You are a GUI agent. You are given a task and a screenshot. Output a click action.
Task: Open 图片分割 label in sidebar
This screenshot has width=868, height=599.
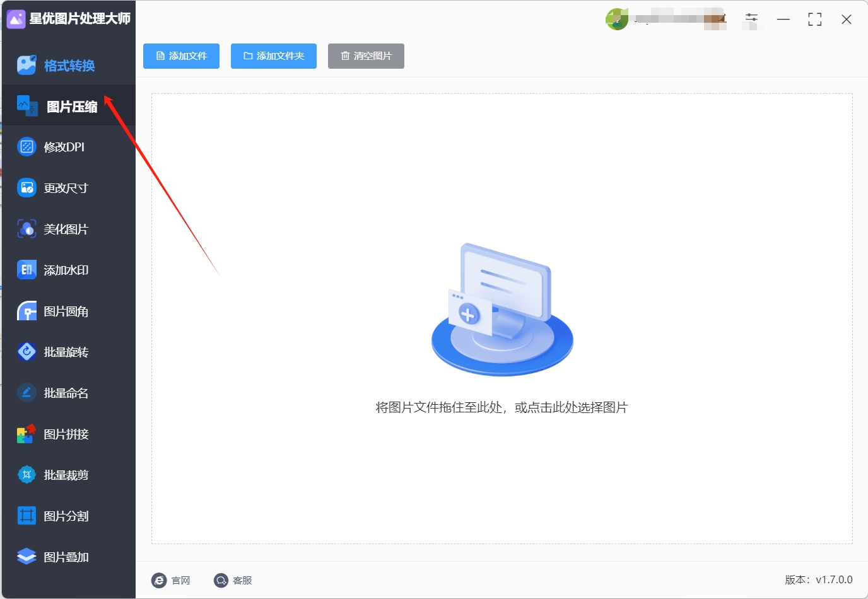tap(66, 516)
